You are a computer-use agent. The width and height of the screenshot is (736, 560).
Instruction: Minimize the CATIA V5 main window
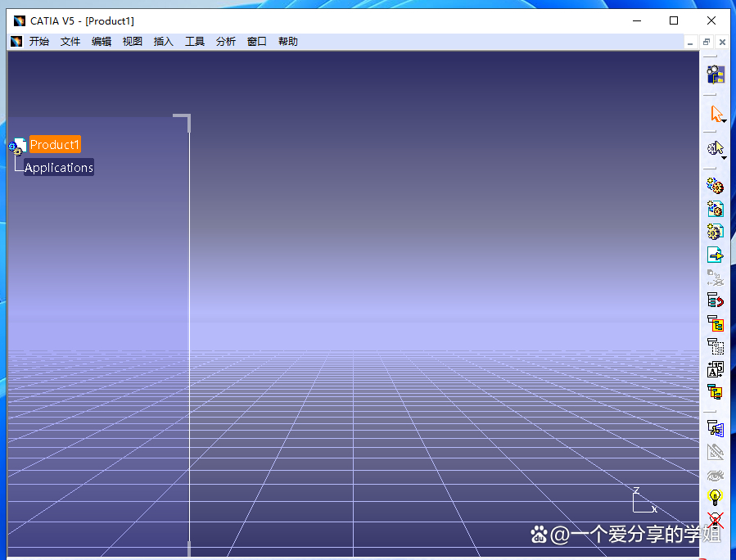[637, 20]
